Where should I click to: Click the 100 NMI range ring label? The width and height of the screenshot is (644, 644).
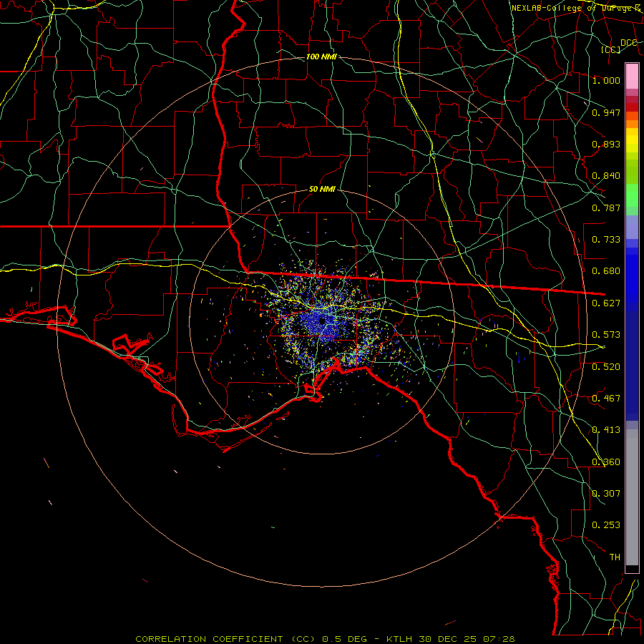(321, 57)
